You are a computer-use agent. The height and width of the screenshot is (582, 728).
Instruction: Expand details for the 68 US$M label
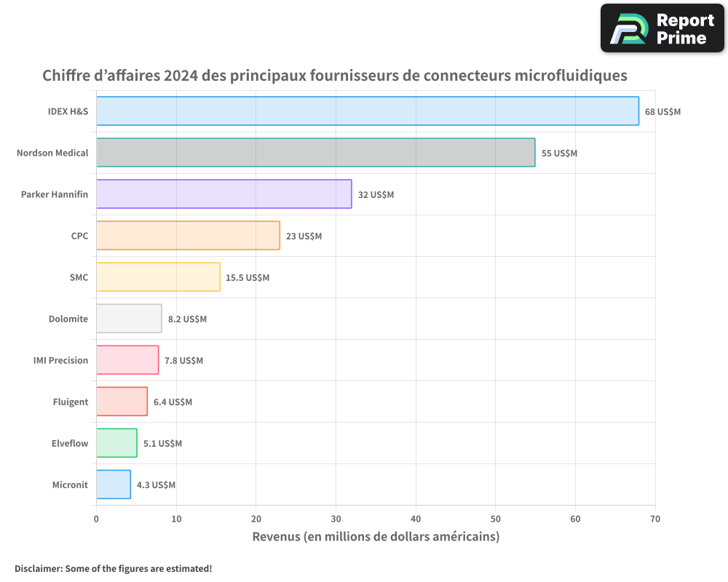point(664,111)
